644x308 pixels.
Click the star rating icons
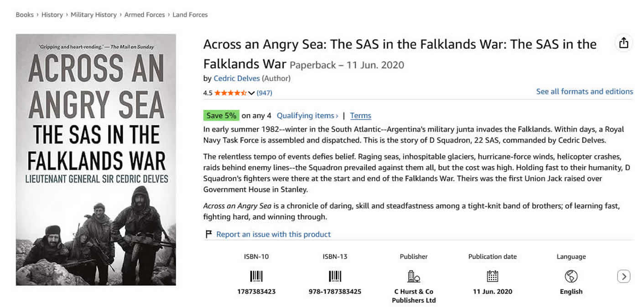click(230, 93)
